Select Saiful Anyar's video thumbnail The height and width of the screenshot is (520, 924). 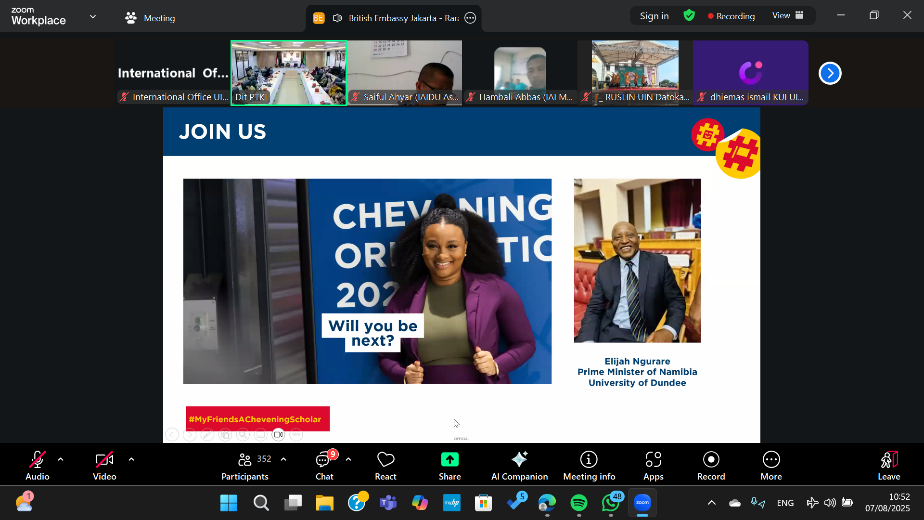coord(404,73)
